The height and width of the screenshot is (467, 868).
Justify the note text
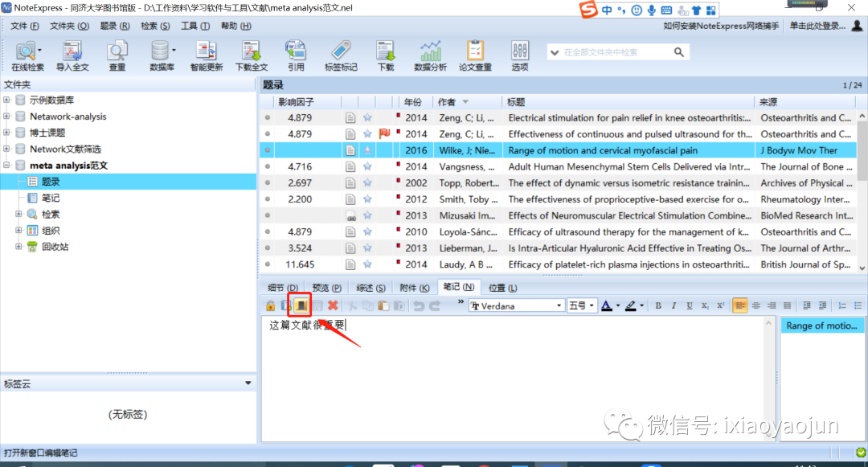(x=787, y=305)
